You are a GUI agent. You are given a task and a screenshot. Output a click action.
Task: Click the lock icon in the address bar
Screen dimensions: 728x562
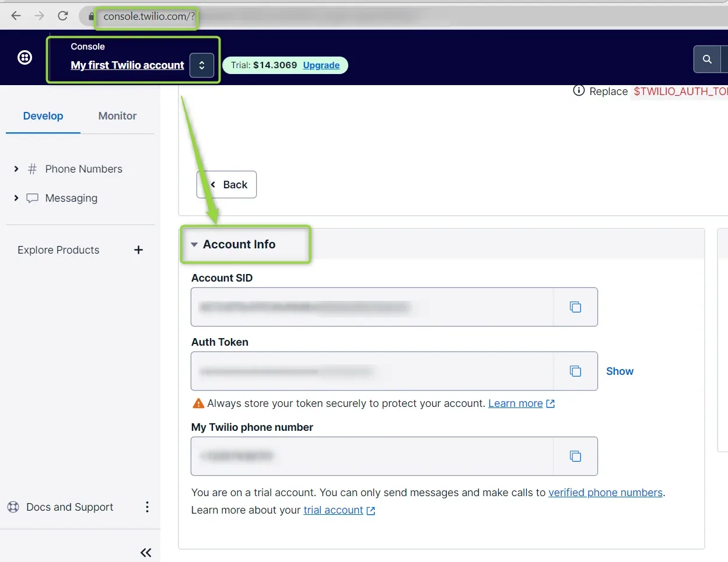pos(91,16)
